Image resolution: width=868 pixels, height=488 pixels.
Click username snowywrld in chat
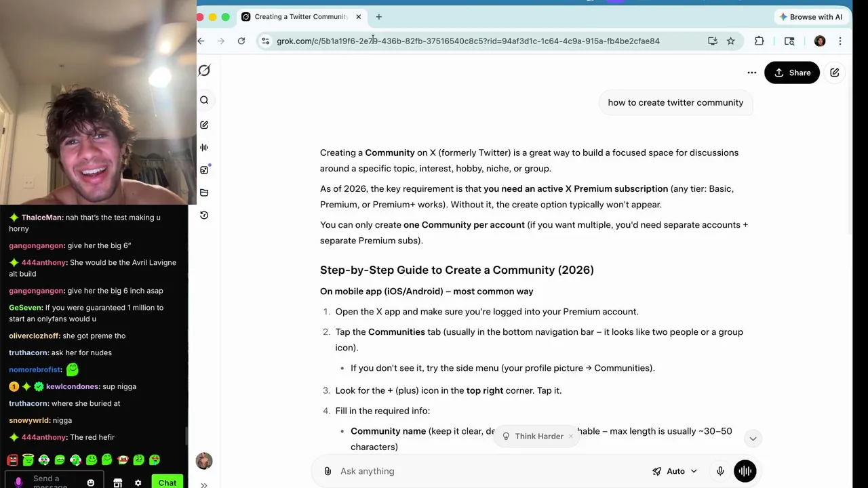click(29, 420)
